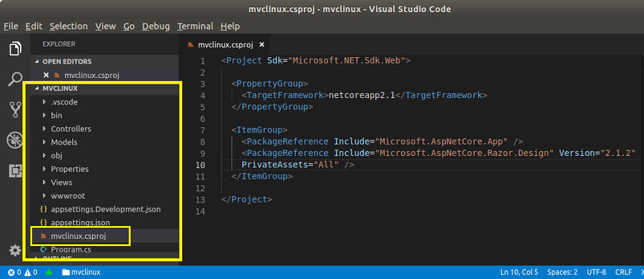Click the UTF-8 encoding status item
Viewport: 644px width, 279px height.
click(596, 272)
